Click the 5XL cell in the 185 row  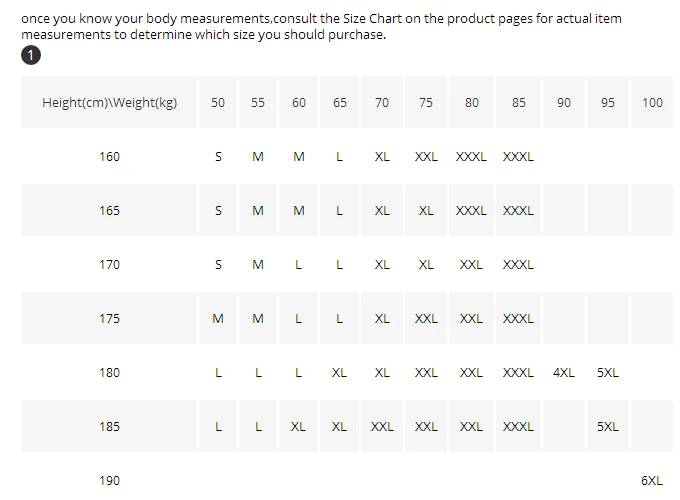(x=608, y=427)
